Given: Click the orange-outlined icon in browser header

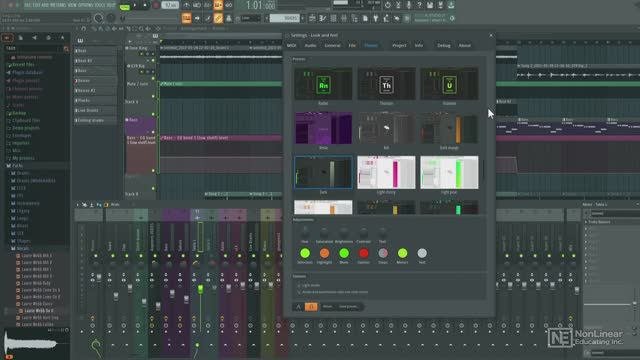Looking at the screenshot, I should coord(7,38).
